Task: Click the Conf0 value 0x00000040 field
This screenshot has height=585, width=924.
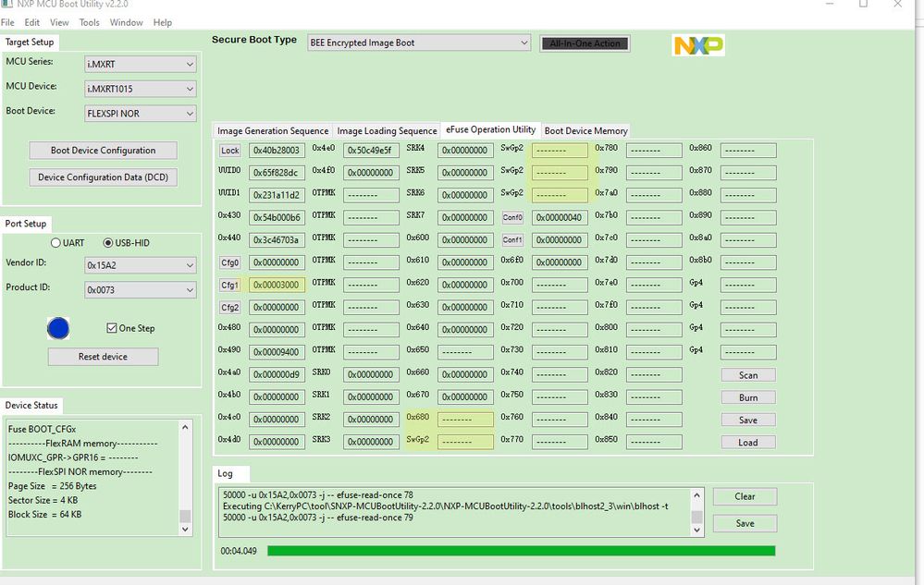Action: (x=560, y=217)
